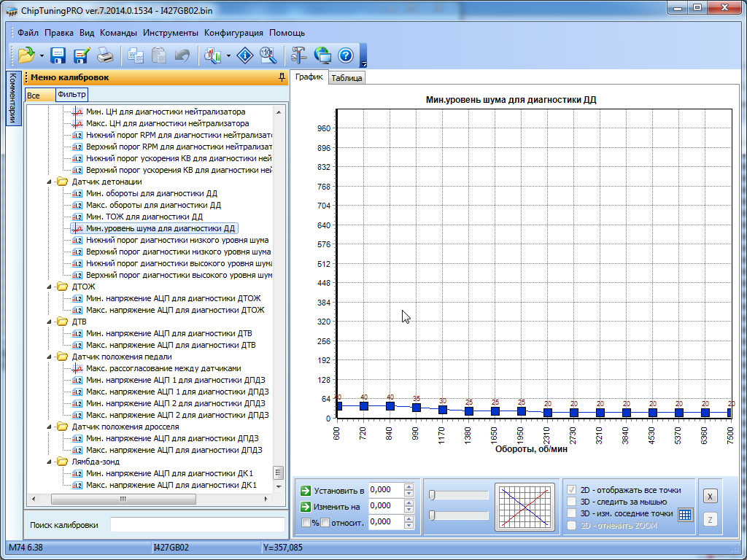Click the green arrow next to Установить в
Screen dimensions: 747x560
point(306,490)
